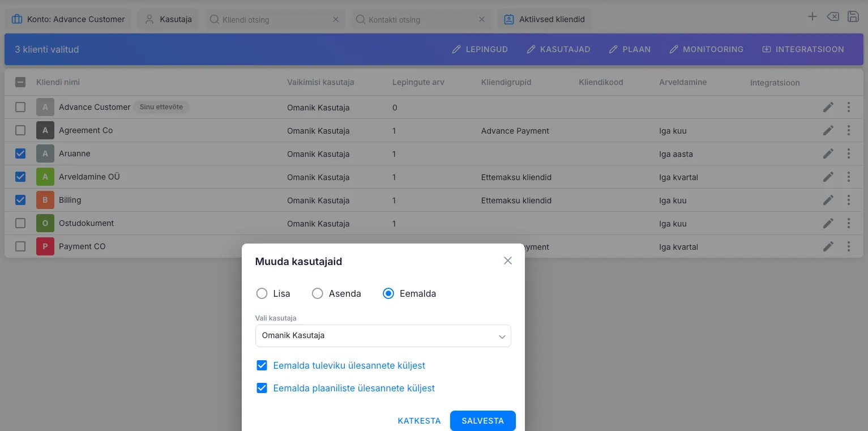Open three-dot menu for Advance Customer
Screen dimensions: 868x431
pyautogui.click(x=848, y=107)
